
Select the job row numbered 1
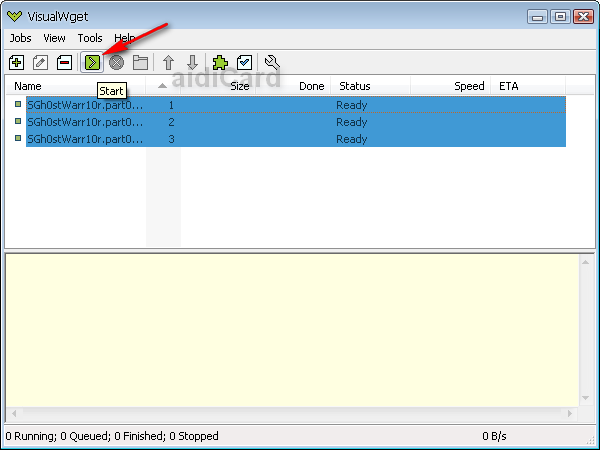(296, 105)
